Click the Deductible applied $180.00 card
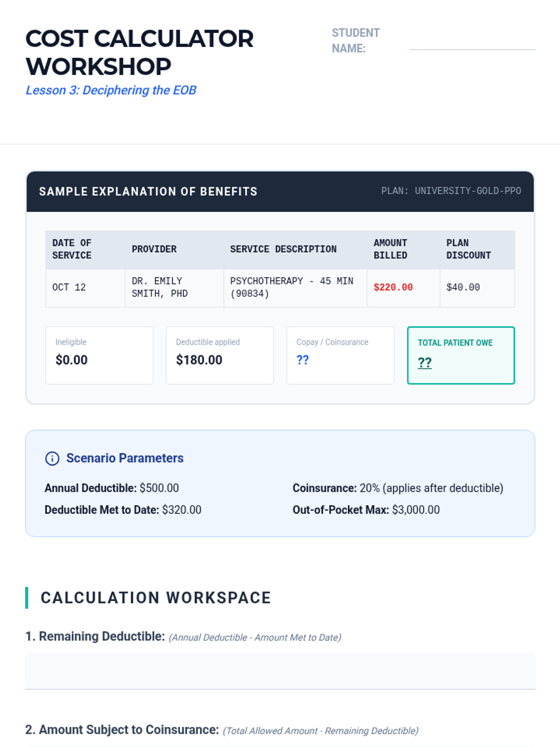This screenshot has width=560, height=747. [x=220, y=355]
